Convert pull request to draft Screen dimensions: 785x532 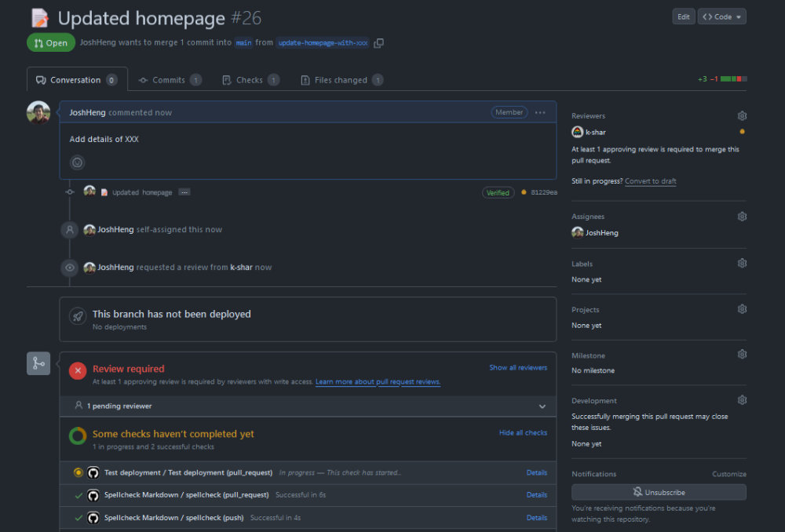(650, 181)
